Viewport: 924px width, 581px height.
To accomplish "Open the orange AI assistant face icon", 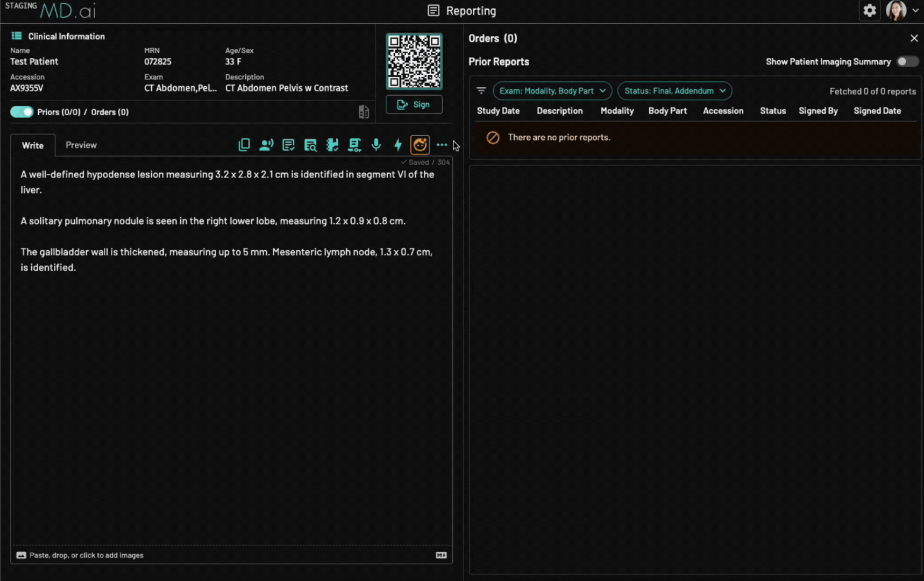I will [x=420, y=145].
